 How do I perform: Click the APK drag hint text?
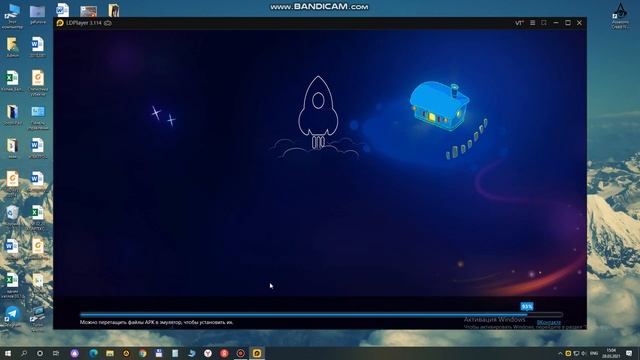(157, 322)
